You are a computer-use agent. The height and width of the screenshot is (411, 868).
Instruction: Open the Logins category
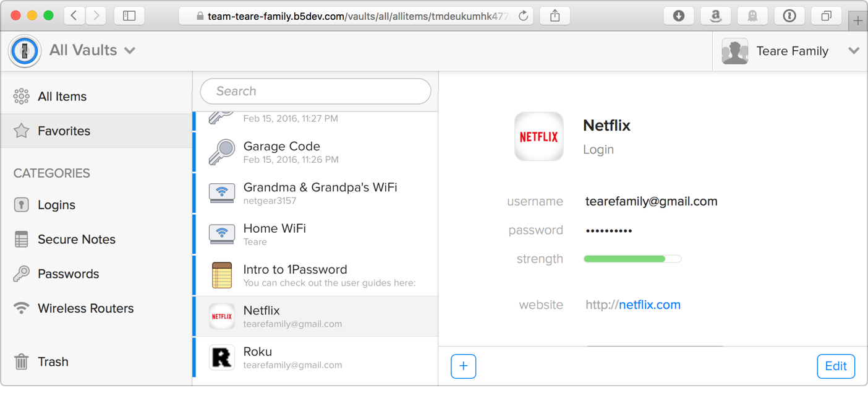point(96,205)
